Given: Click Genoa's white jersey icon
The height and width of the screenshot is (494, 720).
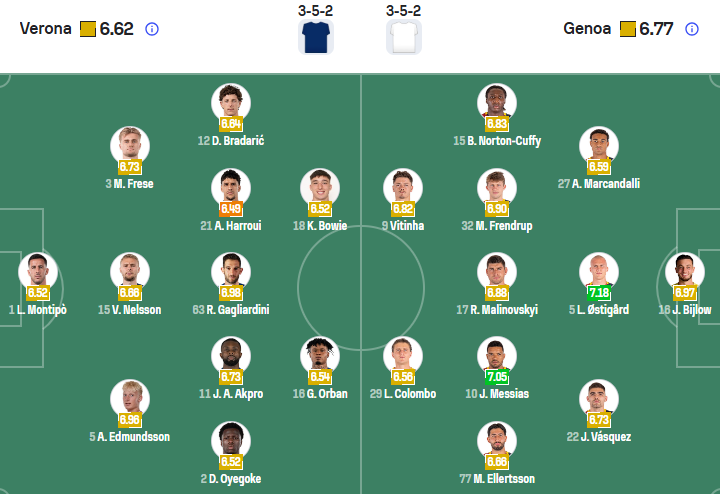Looking at the screenshot, I should click(x=403, y=36).
